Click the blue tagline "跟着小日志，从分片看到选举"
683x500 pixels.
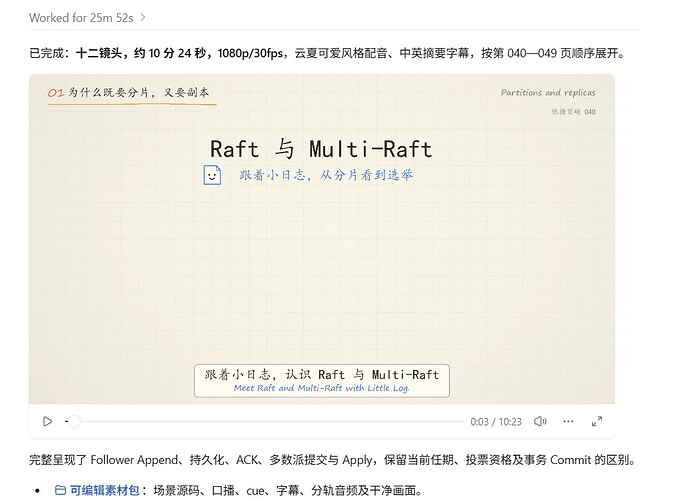pos(326,175)
